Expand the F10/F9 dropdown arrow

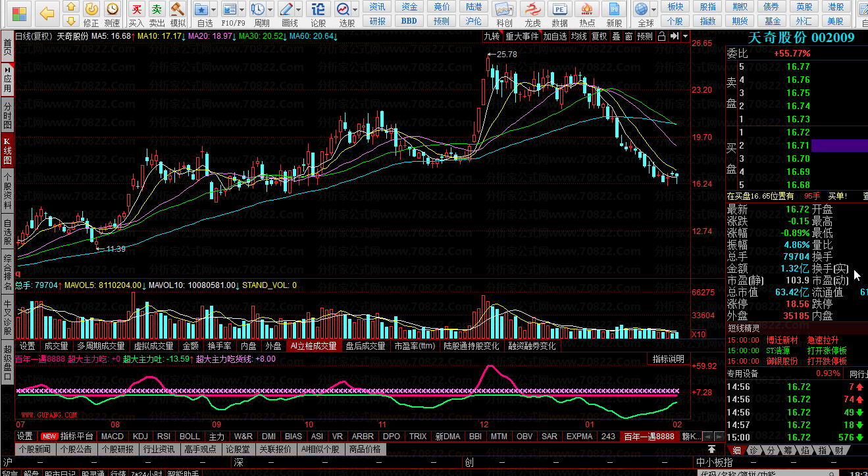click(242, 10)
